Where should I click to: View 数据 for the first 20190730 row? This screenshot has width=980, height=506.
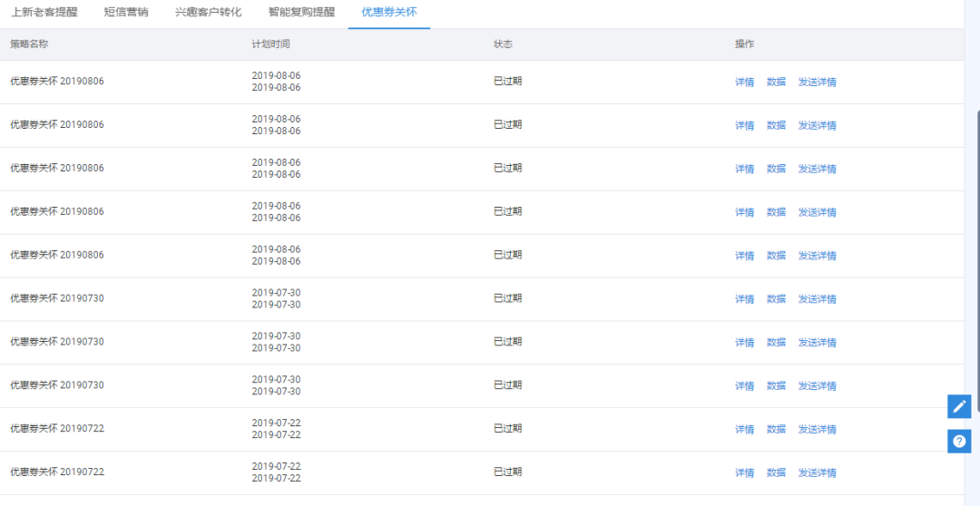[x=776, y=299]
